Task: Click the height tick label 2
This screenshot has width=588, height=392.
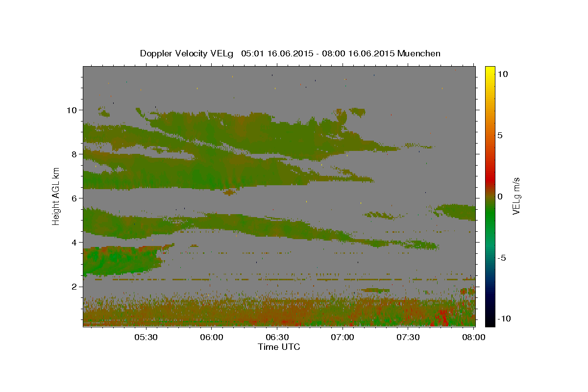Action: [74, 286]
